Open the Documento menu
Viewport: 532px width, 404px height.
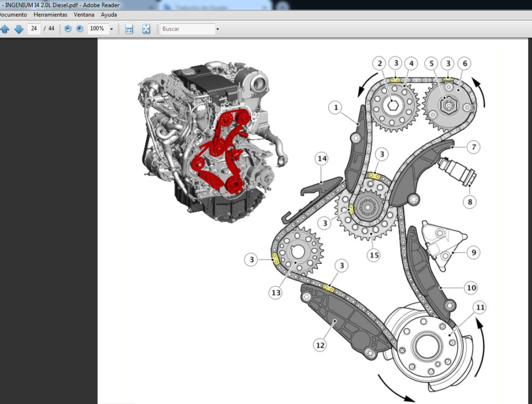click(x=12, y=15)
